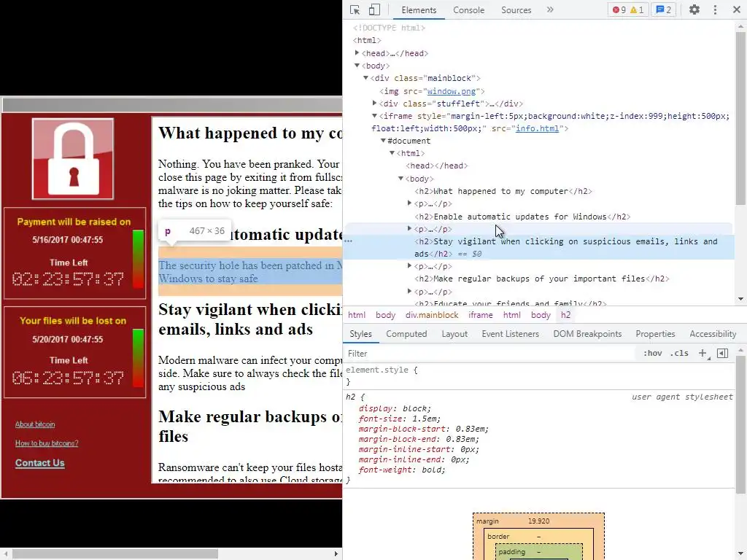The width and height of the screenshot is (747, 560).
Task: Collapse the #document node
Action: tap(383, 141)
